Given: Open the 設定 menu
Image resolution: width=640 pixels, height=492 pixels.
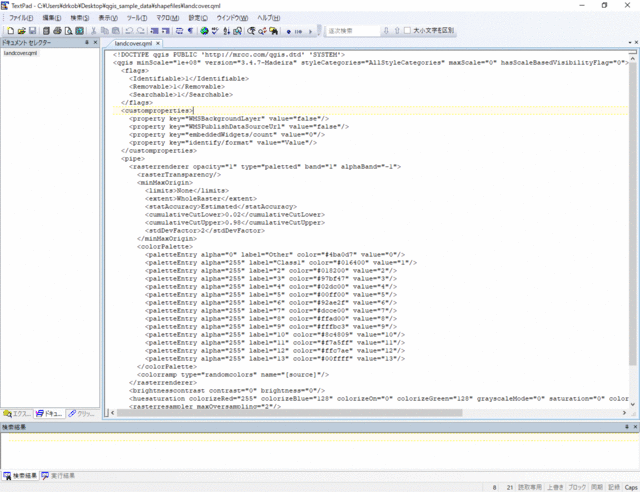Looking at the screenshot, I should 198,18.
